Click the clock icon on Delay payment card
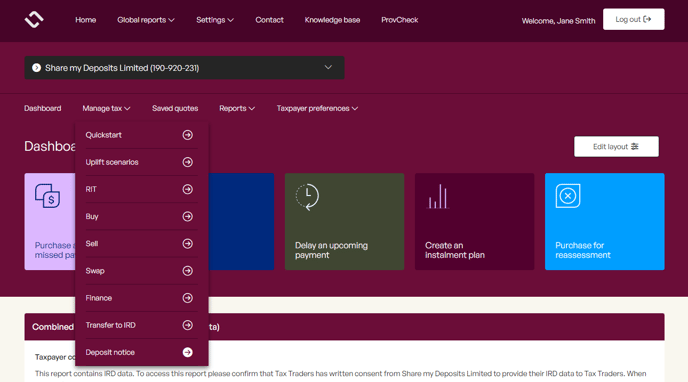Image resolution: width=688 pixels, height=382 pixels. [x=307, y=197]
